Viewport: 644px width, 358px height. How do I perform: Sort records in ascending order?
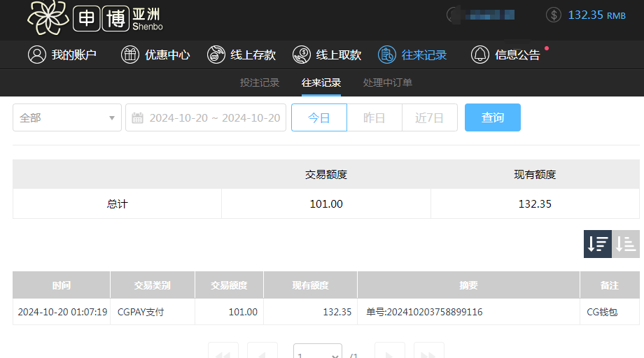point(626,244)
